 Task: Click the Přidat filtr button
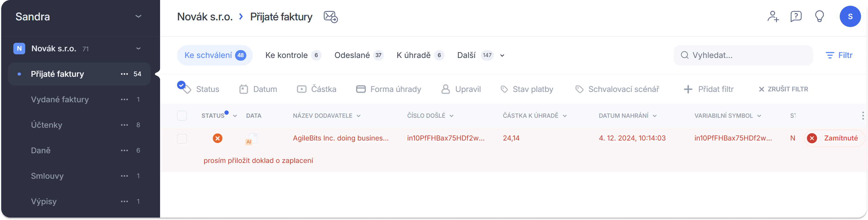pyautogui.click(x=709, y=89)
